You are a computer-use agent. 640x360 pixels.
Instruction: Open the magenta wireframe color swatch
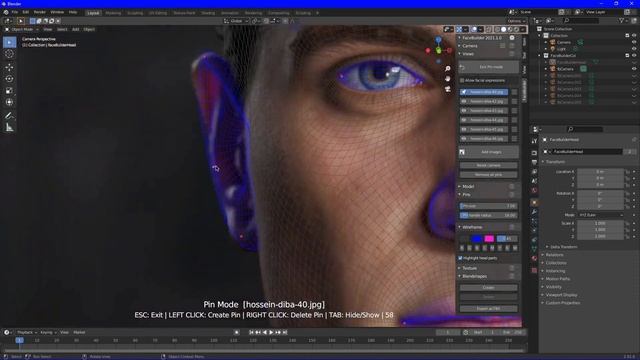point(489,238)
